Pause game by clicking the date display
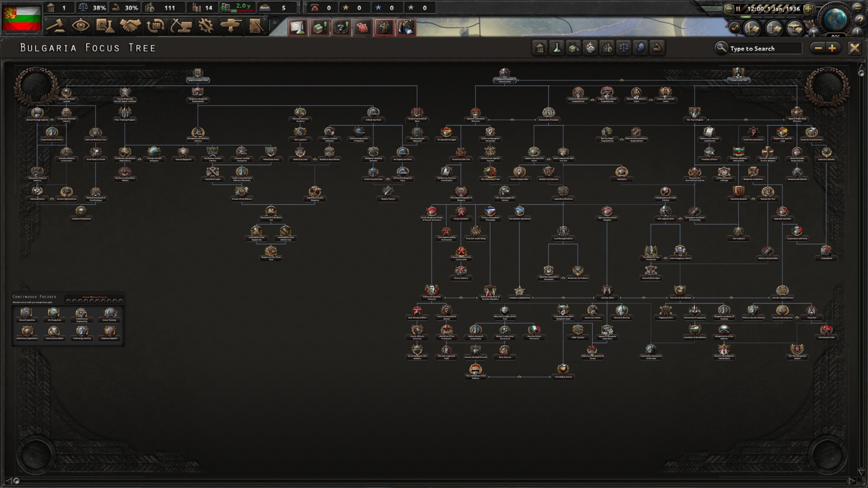Image resolution: width=868 pixels, height=488 pixels. (773, 9)
